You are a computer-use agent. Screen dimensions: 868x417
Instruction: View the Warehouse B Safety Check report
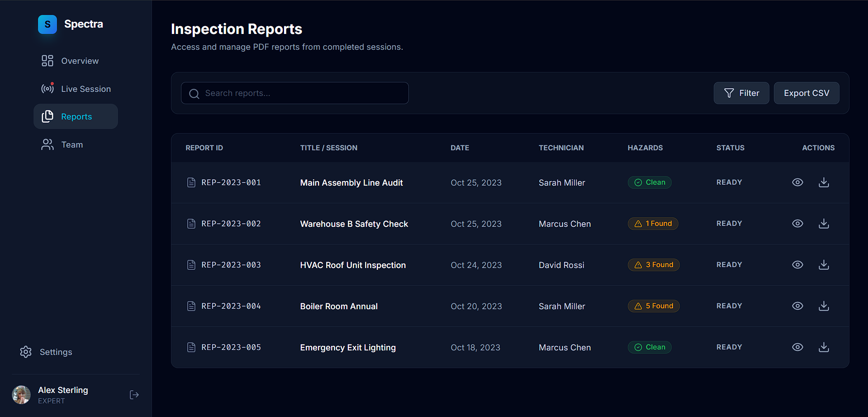797,224
